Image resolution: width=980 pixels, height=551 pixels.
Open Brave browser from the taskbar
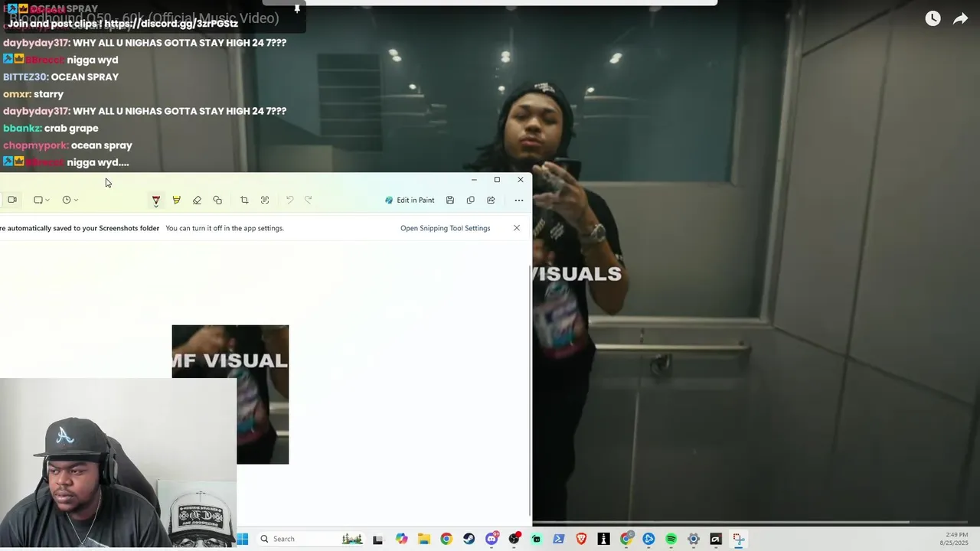click(x=581, y=539)
